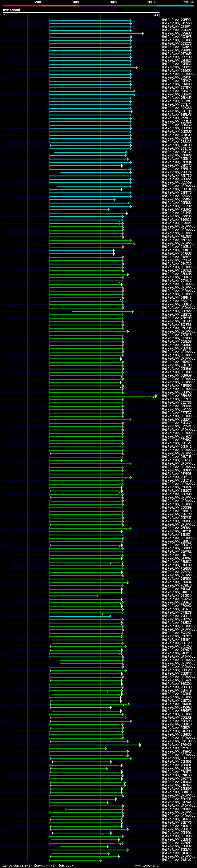Click the cyan alignment bar for B9SA38
Screen dimensions: 197x868
(x=97, y=34)
